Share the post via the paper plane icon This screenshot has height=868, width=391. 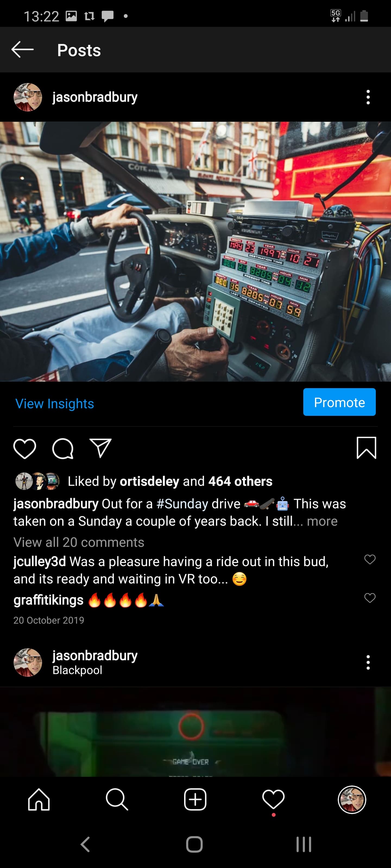click(100, 448)
